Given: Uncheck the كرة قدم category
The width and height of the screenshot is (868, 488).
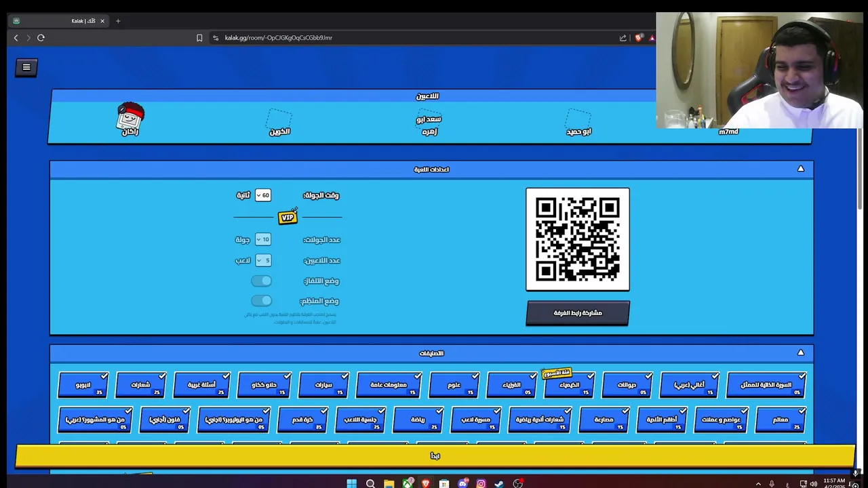Looking at the screenshot, I should (x=303, y=420).
